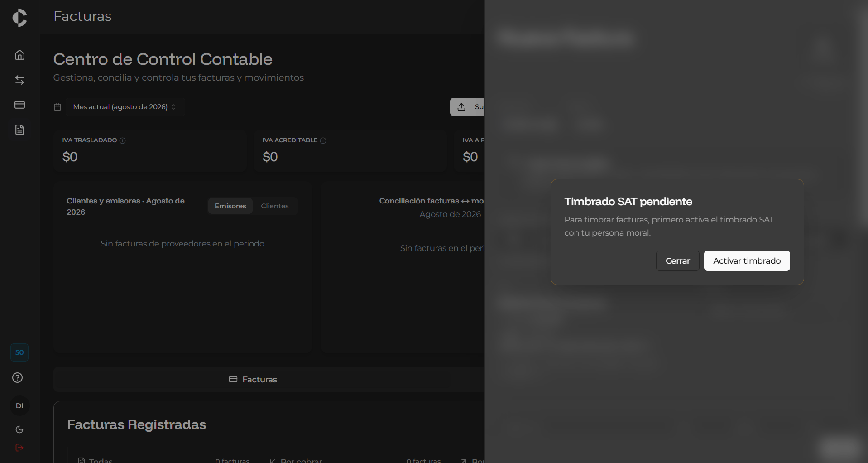The image size is (868, 463).
Task: Click the Centro de Control Contable heading
Action: 163,59
